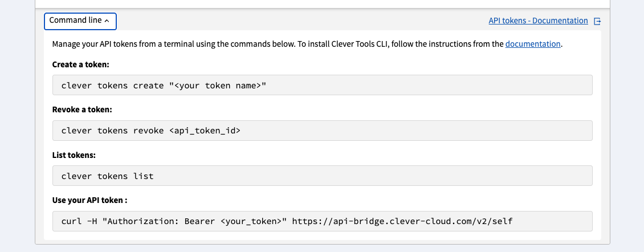The width and height of the screenshot is (644, 252).
Task: Click the List tokens heading
Action: [x=74, y=155]
